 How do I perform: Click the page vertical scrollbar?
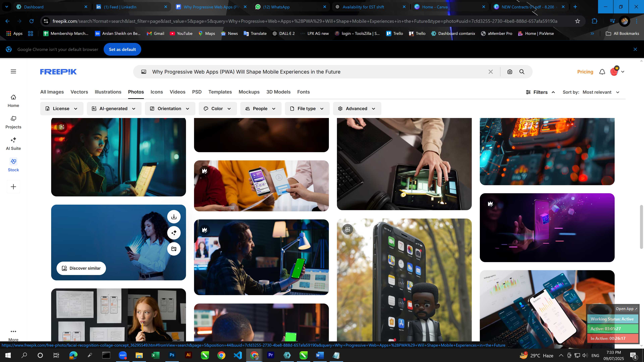click(641, 227)
